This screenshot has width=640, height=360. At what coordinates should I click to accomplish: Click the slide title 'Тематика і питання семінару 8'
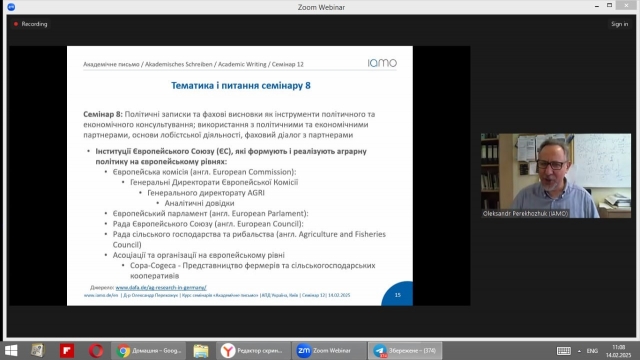[x=241, y=85]
